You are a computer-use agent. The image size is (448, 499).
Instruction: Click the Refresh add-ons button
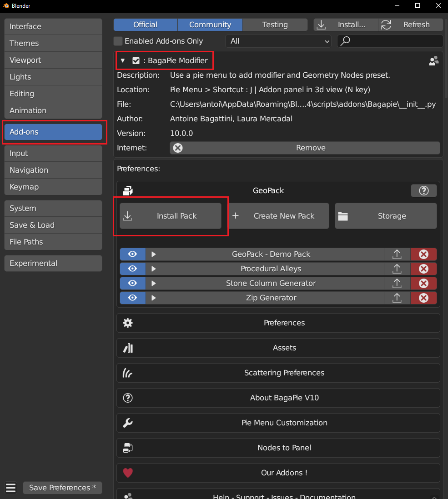pos(411,25)
